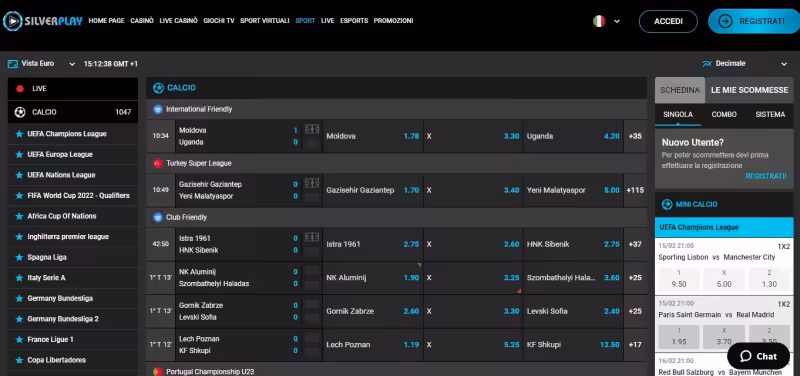Click the soccer ball Calcio icon in the sidebar

[20, 112]
